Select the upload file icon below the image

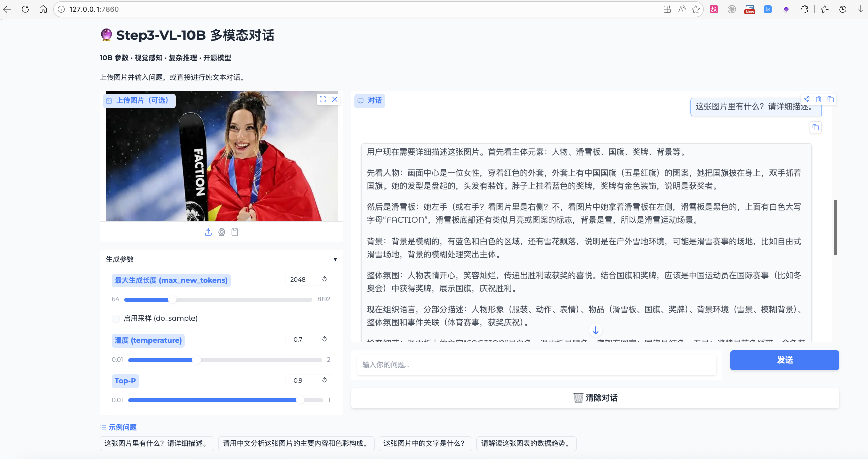pyautogui.click(x=208, y=232)
